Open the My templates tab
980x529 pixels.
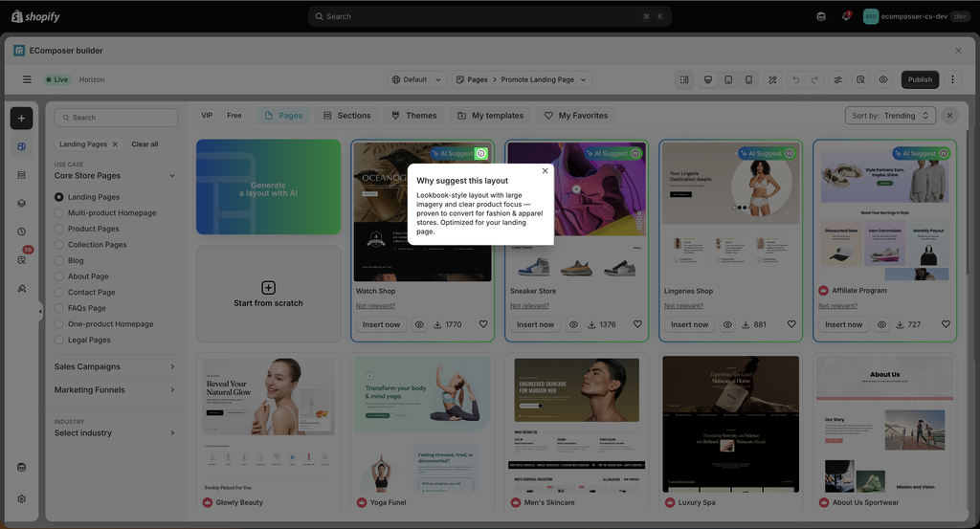[x=490, y=116]
